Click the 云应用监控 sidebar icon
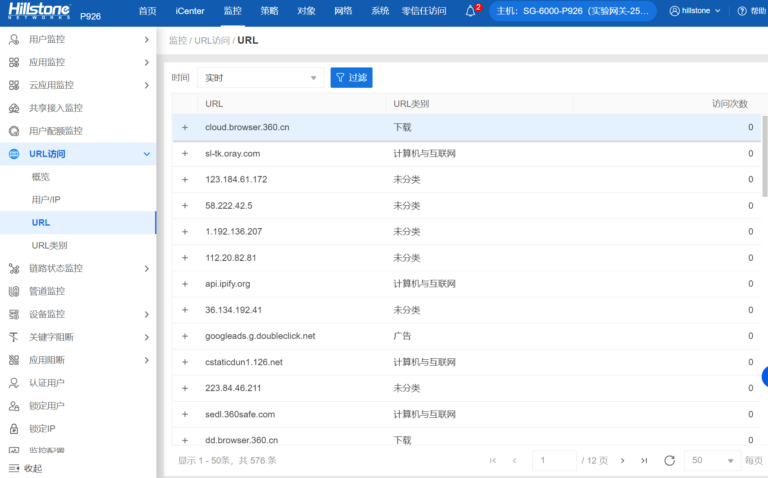This screenshot has width=768, height=478. pos(14,85)
